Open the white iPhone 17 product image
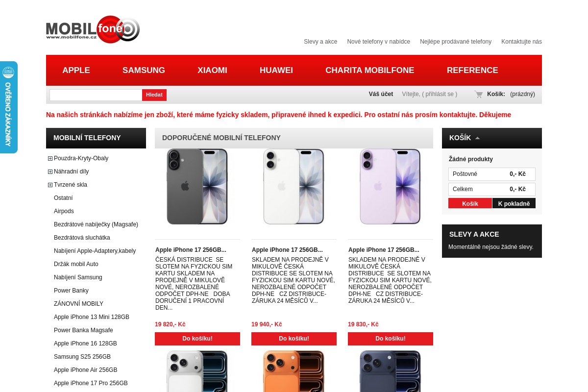Screen dimensions: 588x392 tap(294, 187)
